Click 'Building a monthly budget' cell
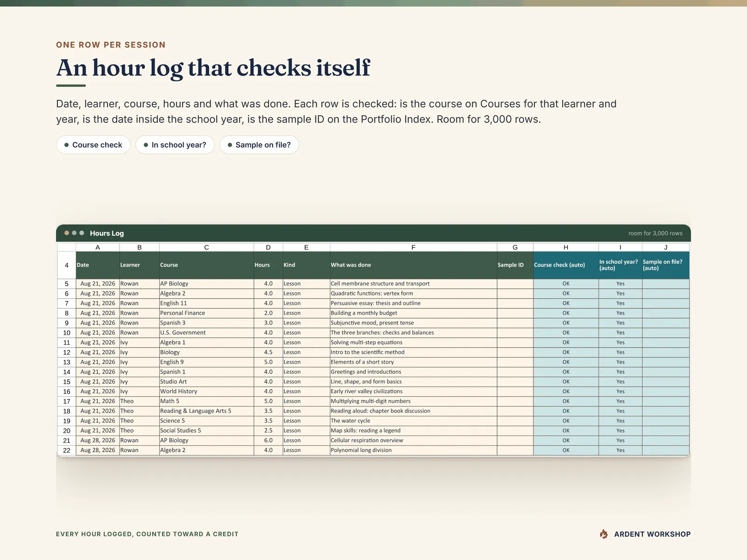747x560 pixels. [413, 313]
